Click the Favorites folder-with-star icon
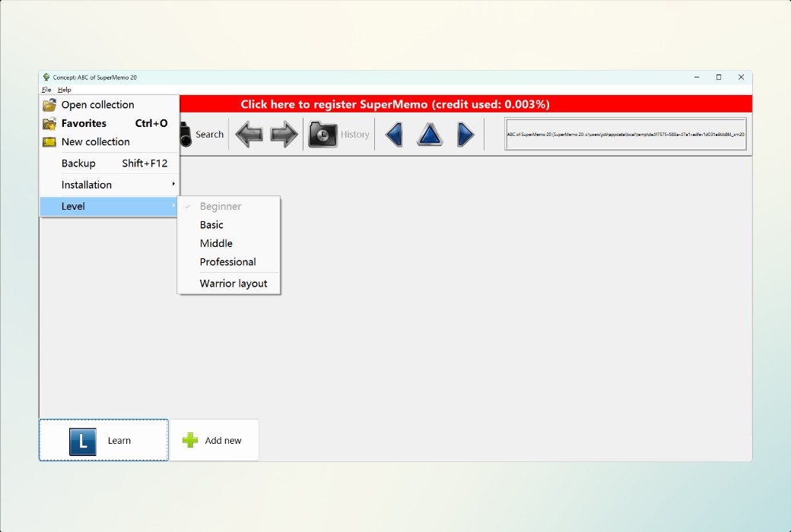The height and width of the screenshot is (532, 791). coord(47,123)
